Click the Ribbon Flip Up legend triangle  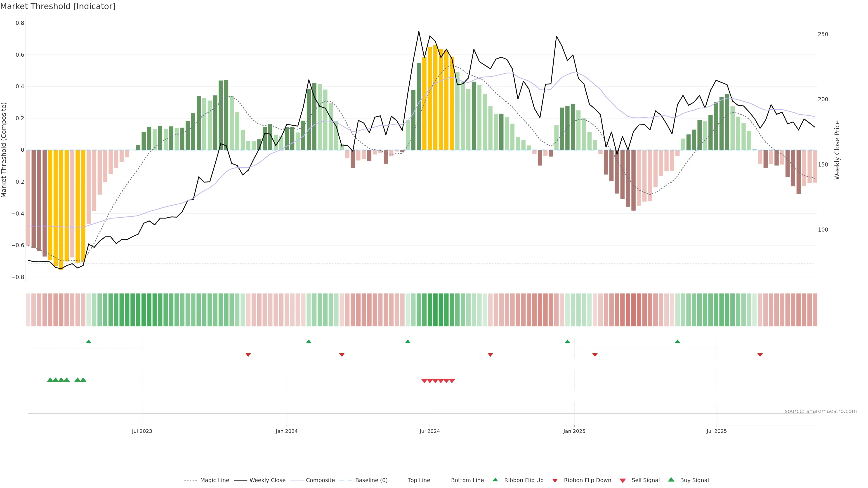495,480
